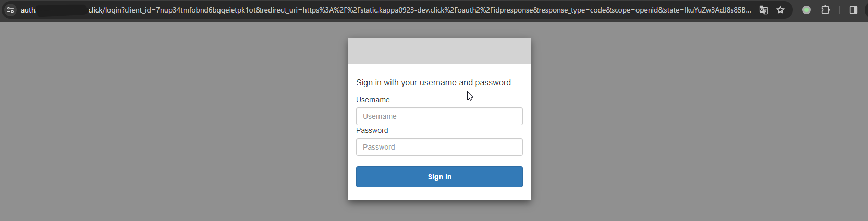This screenshot has width=868, height=221.
Task: Toggle the browser side panel icon
Action: [x=853, y=10]
